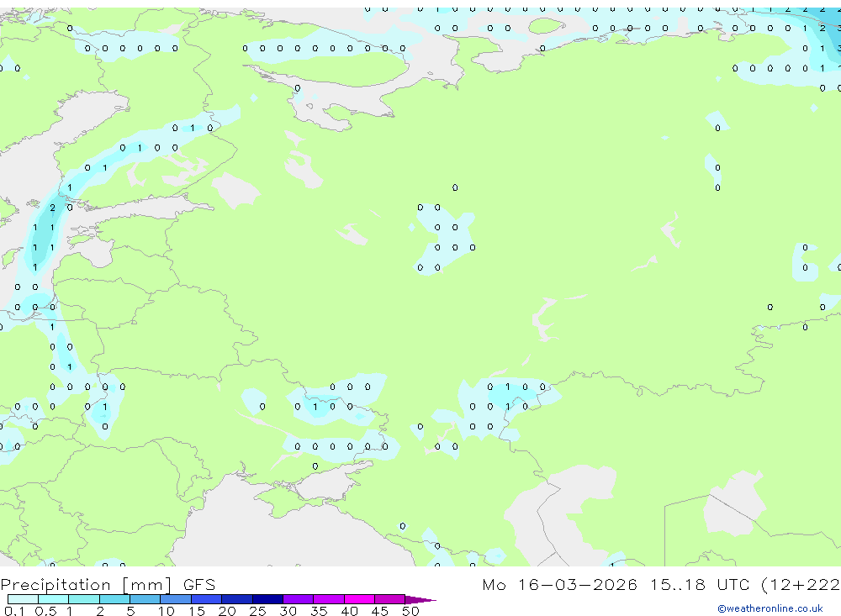Click the '(12+222' run offset text
Viewport: 841px width, 616px height.
click(x=801, y=584)
